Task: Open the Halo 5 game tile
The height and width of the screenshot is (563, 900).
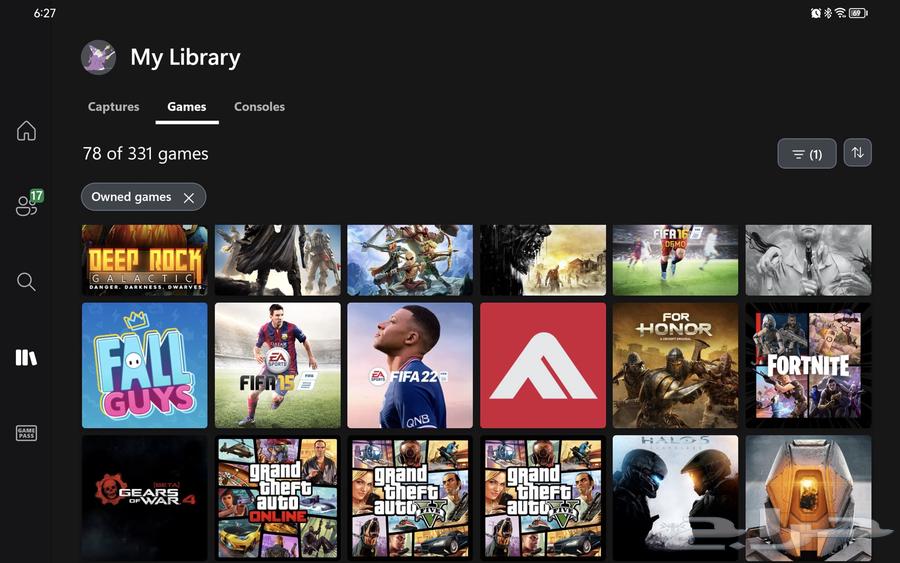Action: 676,498
